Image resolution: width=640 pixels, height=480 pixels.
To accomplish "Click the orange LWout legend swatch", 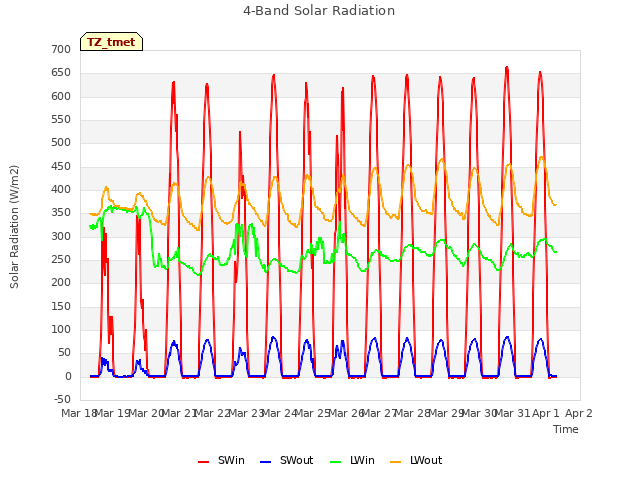I will pyautogui.click(x=396, y=462).
